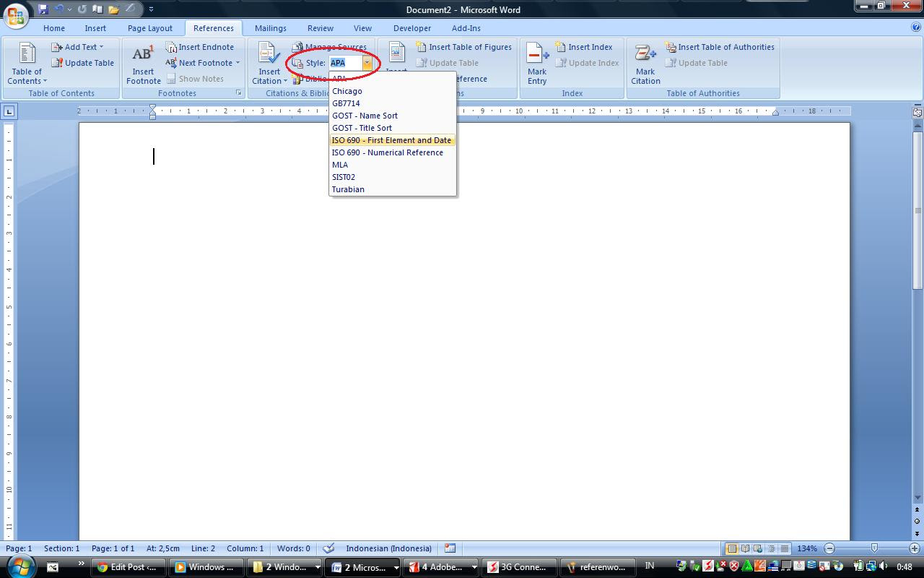Switch to Draft view
This screenshot has width=924, height=578.
pyautogui.click(x=784, y=548)
